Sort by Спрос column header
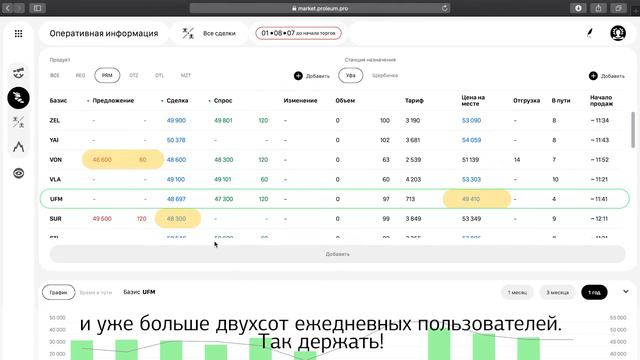Image resolution: width=640 pixels, height=360 pixels. tap(223, 100)
